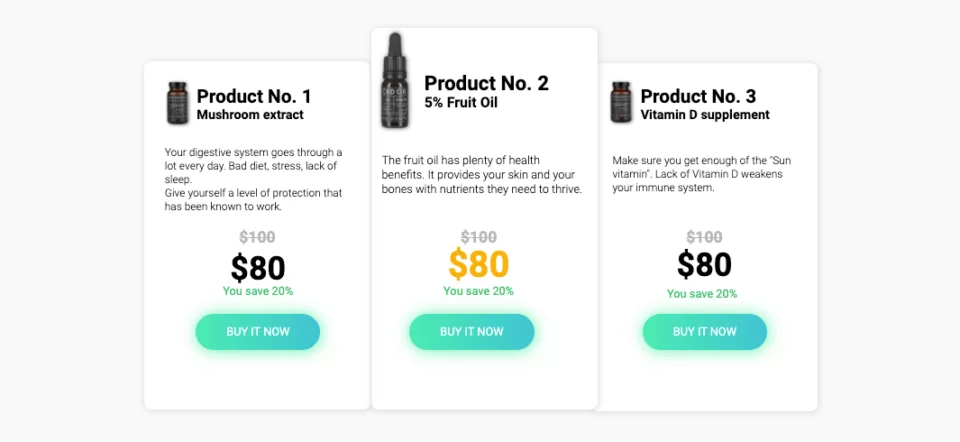
Task: Click the Product No. 3 jar image
Action: click(x=621, y=103)
